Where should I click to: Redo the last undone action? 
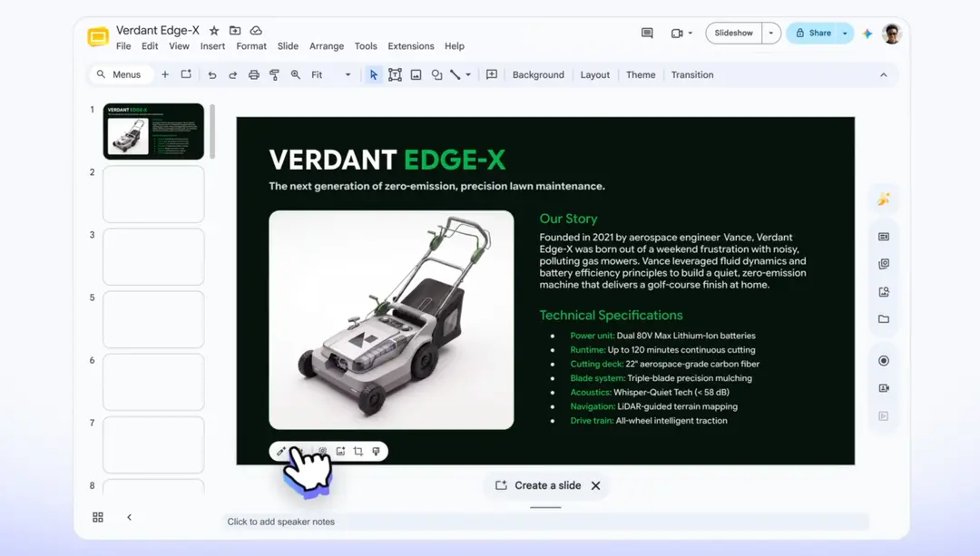(x=232, y=75)
